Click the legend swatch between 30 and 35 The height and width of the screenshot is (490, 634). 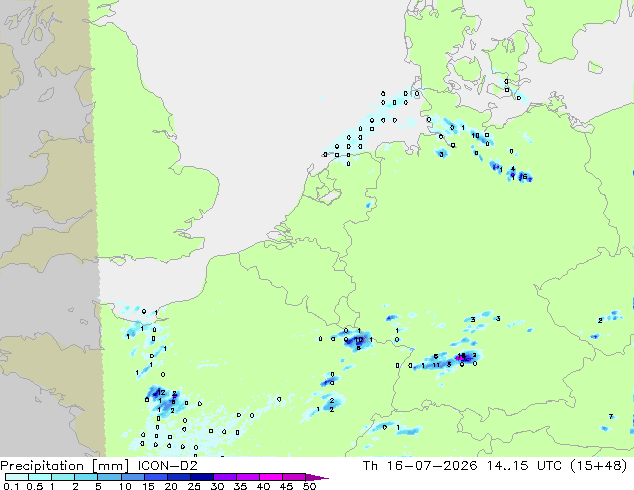click(x=225, y=477)
